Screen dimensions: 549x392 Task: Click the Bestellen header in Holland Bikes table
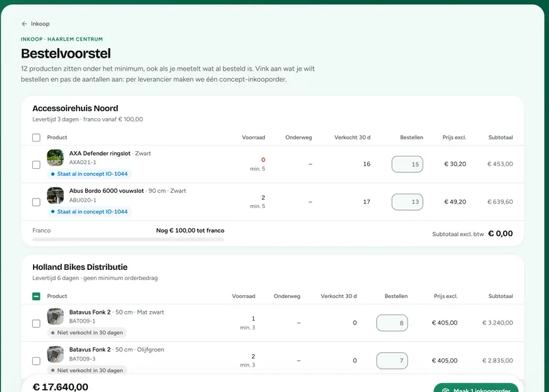(x=396, y=296)
